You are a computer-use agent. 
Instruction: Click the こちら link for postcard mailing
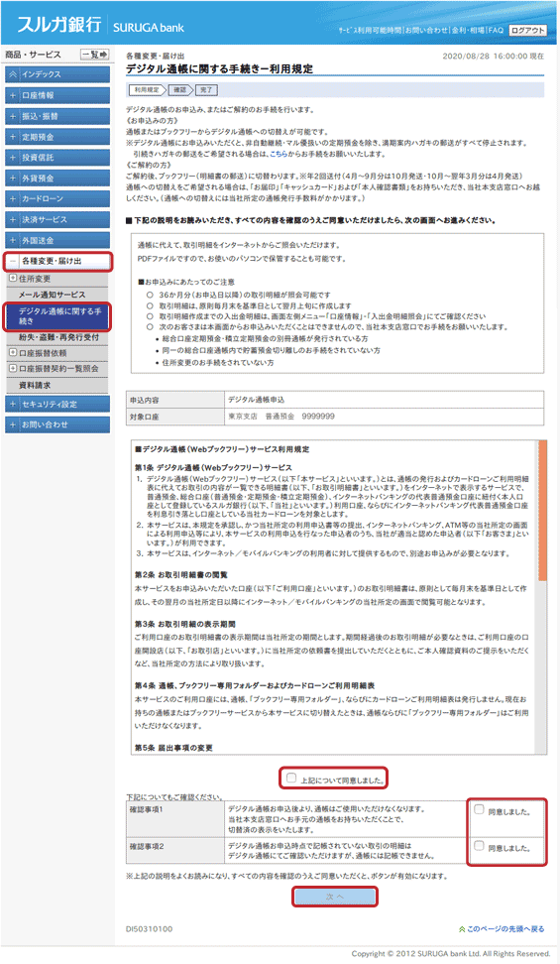(x=279, y=155)
